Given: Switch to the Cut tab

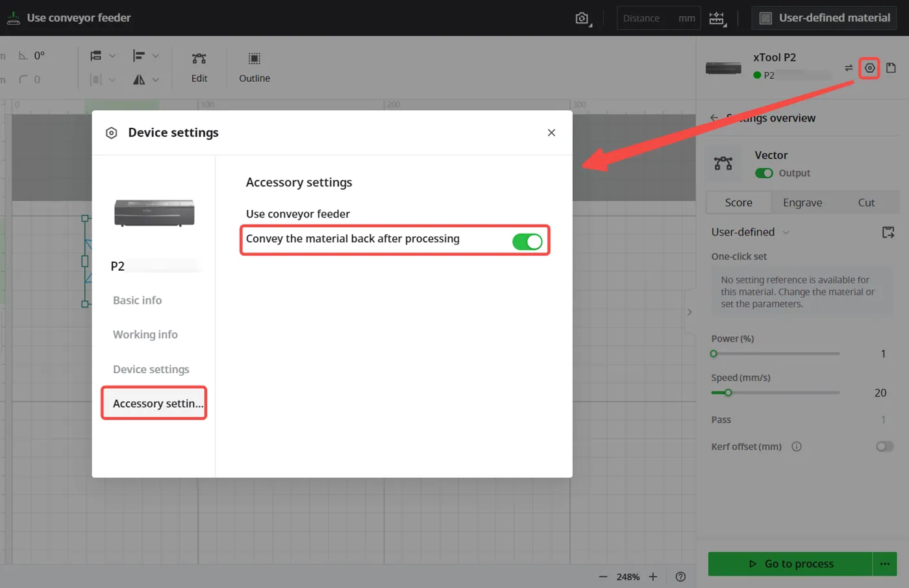Looking at the screenshot, I should 866,202.
